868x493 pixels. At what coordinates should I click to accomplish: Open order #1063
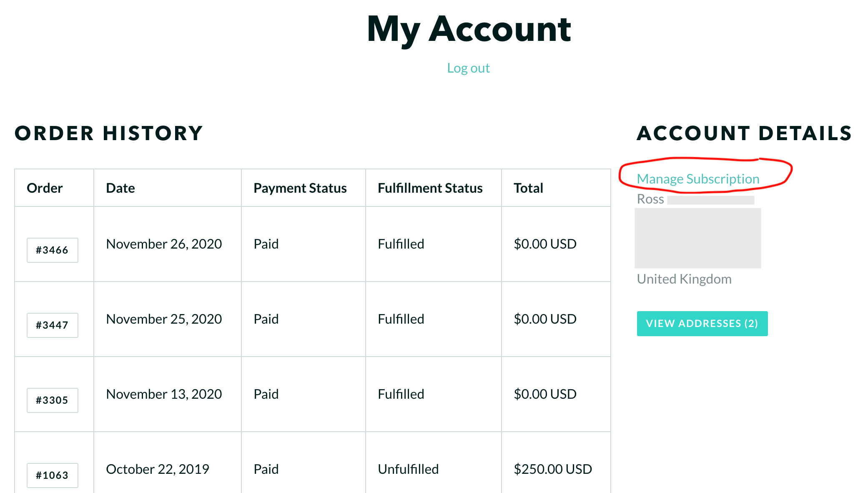point(52,475)
